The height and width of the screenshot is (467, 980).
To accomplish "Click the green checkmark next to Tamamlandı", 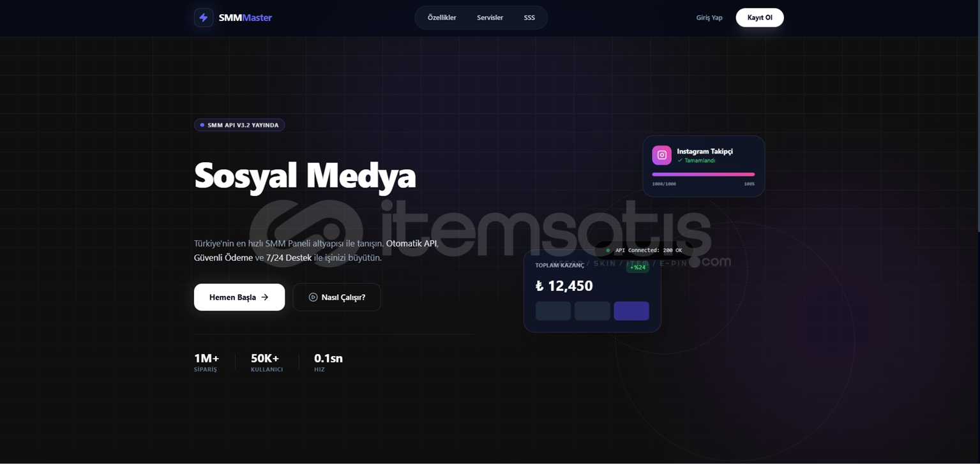I will pos(680,161).
